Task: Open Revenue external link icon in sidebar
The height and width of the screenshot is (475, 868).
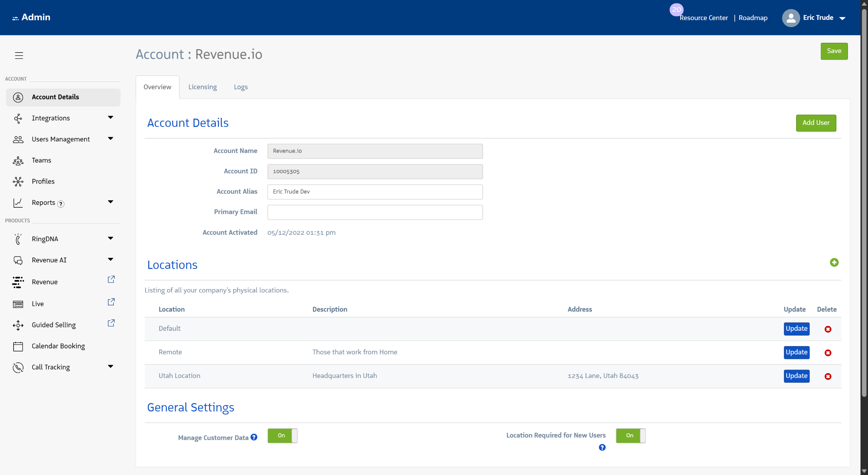Action: (111, 280)
